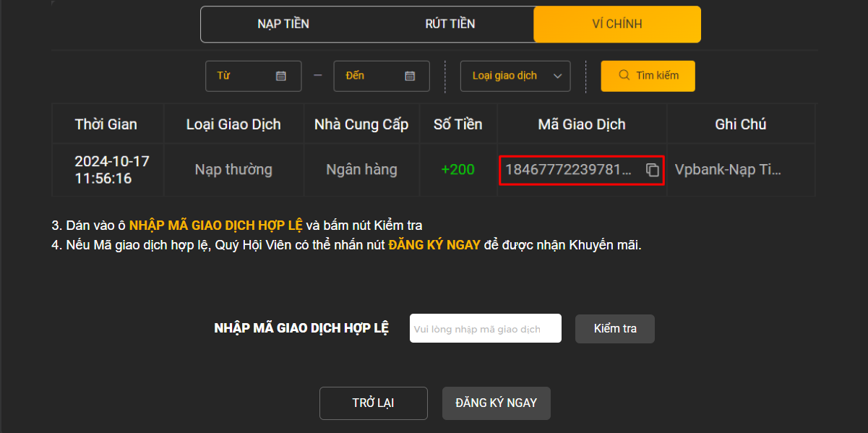Open the calendar icon in the Đến field
Viewport: 868px width, 433px height.
[411, 75]
